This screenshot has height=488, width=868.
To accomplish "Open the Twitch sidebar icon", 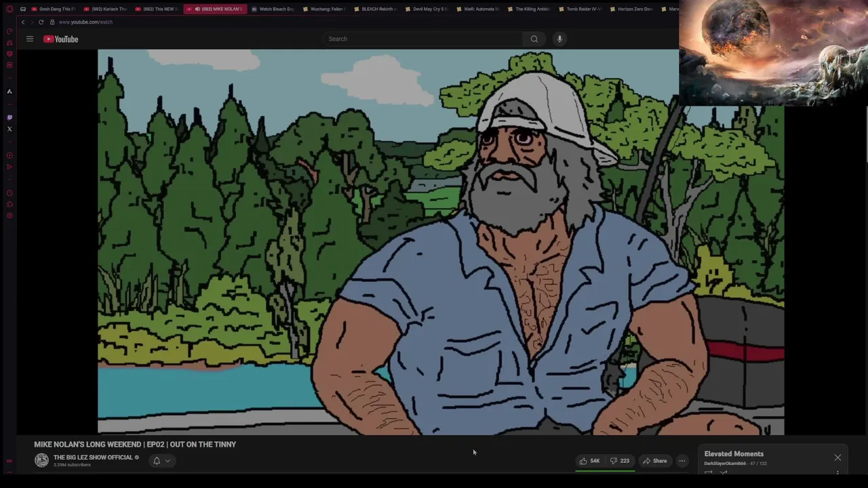I will click(9, 117).
